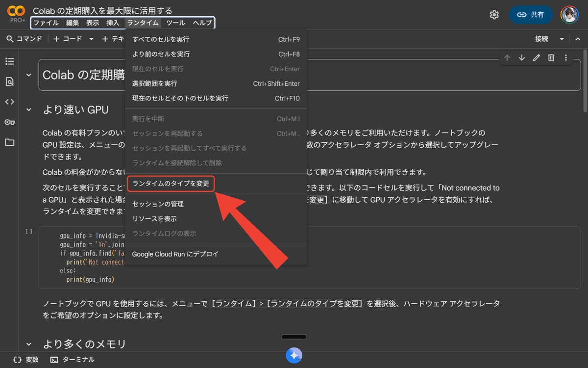
Task: Click the Colab Pro+ logo
Action: click(x=16, y=15)
